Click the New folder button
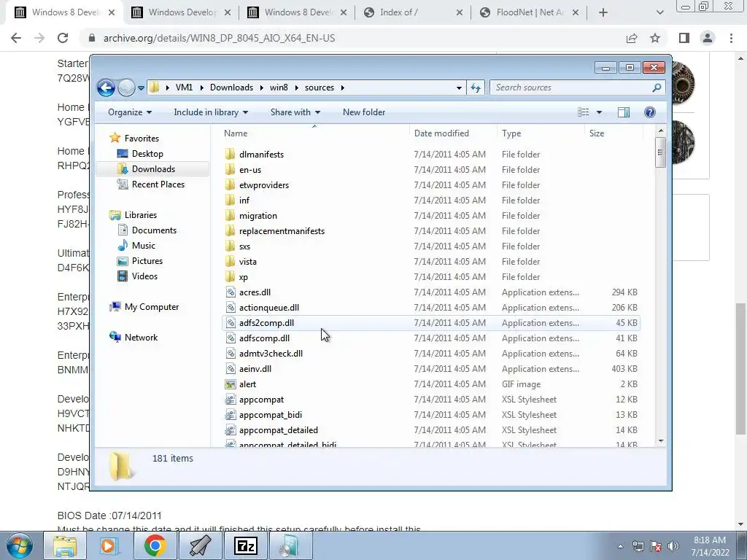 (x=364, y=112)
